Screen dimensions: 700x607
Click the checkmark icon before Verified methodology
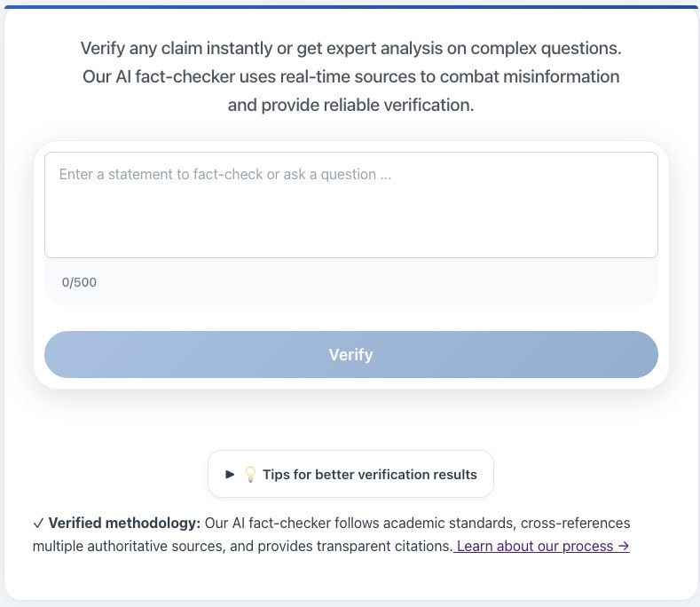38,523
